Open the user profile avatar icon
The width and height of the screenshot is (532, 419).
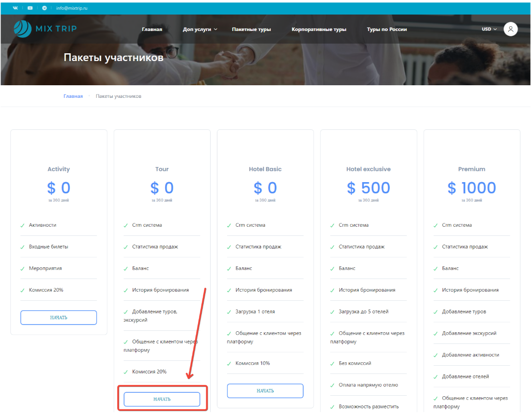pos(510,29)
